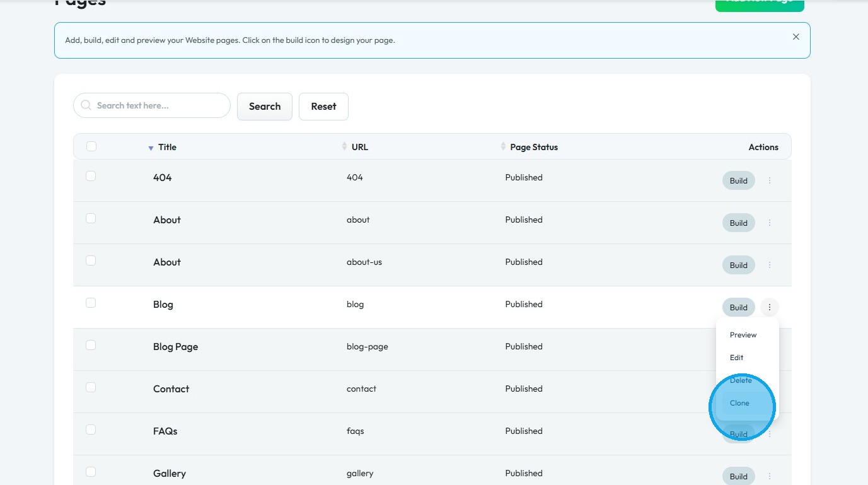Click the Reset button

[323, 107]
